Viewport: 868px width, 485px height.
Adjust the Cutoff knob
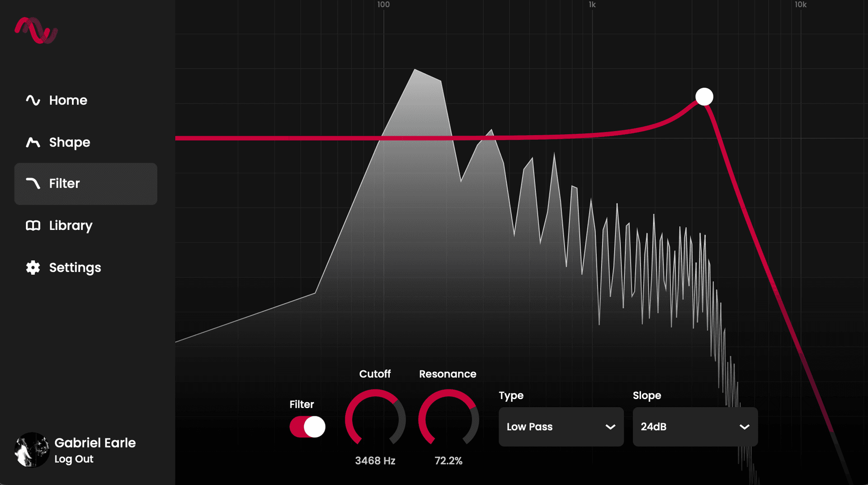[375, 420]
